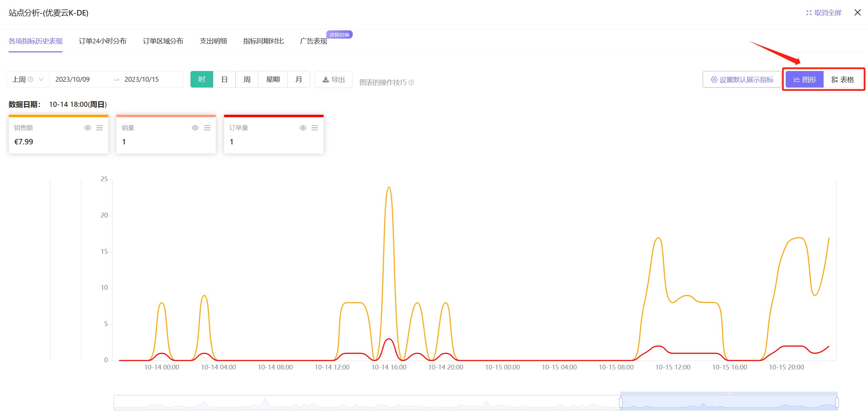Open the menu icon on 销量 card
868x415 pixels.
pyautogui.click(x=207, y=128)
